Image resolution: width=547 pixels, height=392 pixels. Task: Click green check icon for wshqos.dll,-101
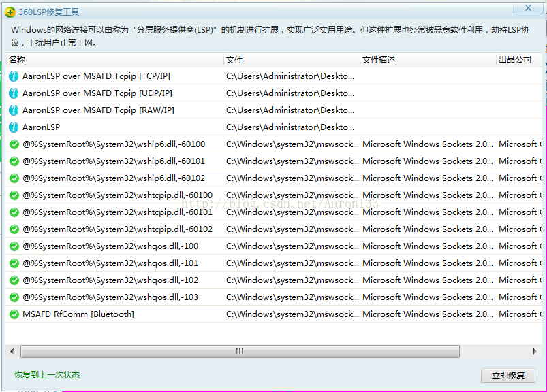point(14,263)
